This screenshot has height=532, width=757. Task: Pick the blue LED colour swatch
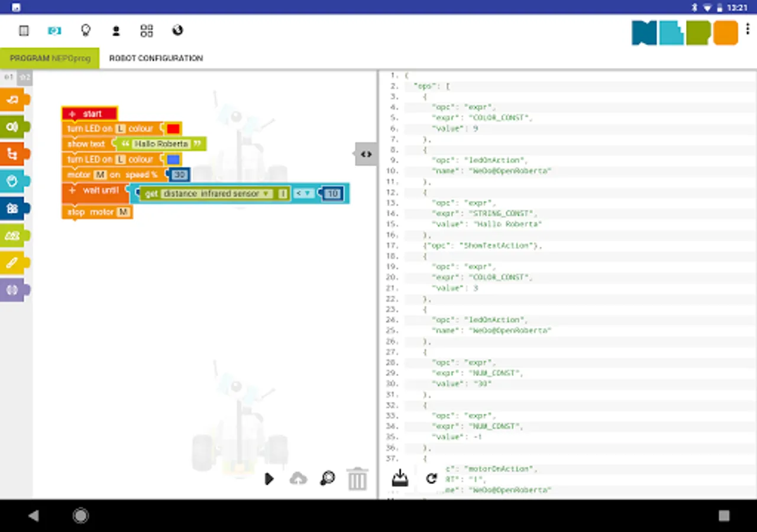click(173, 160)
